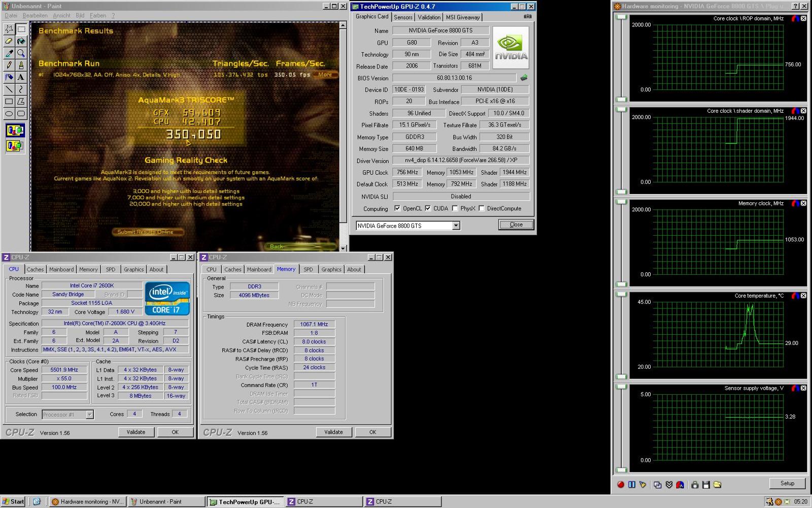This screenshot has width=812, height=508.
Task: Select the rectangular Select tool in Paint
Action: (21, 29)
